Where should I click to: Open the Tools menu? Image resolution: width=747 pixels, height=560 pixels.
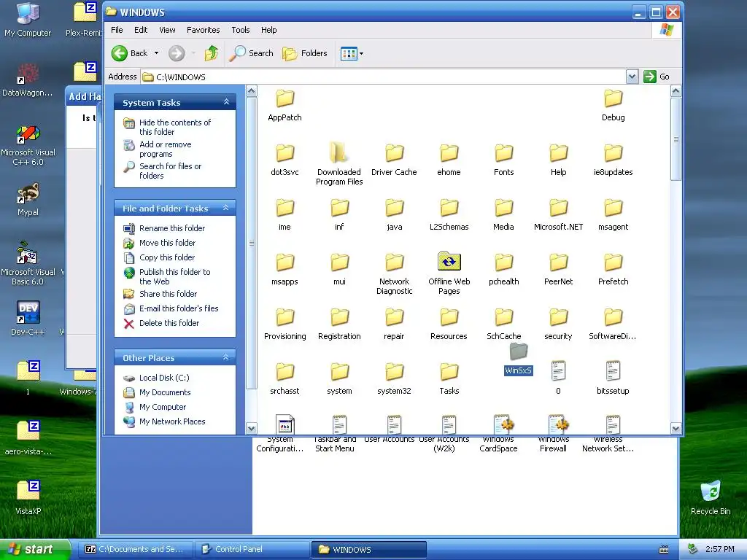[241, 30]
